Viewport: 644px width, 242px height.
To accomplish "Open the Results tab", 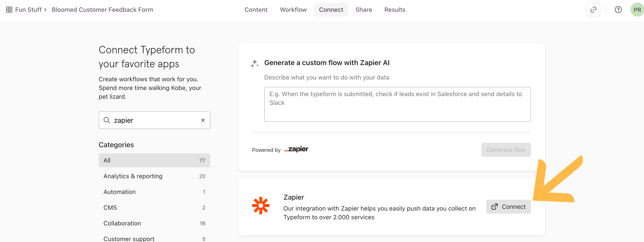I will [x=395, y=10].
